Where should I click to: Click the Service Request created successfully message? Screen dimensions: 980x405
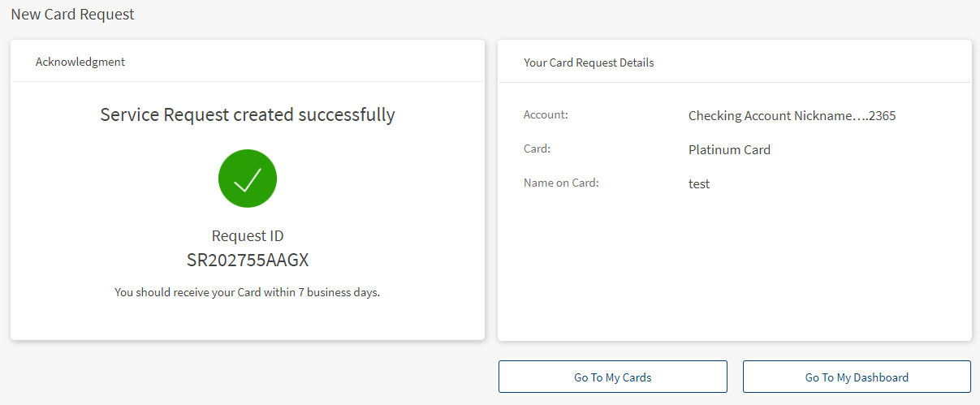(x=248, y=114)
